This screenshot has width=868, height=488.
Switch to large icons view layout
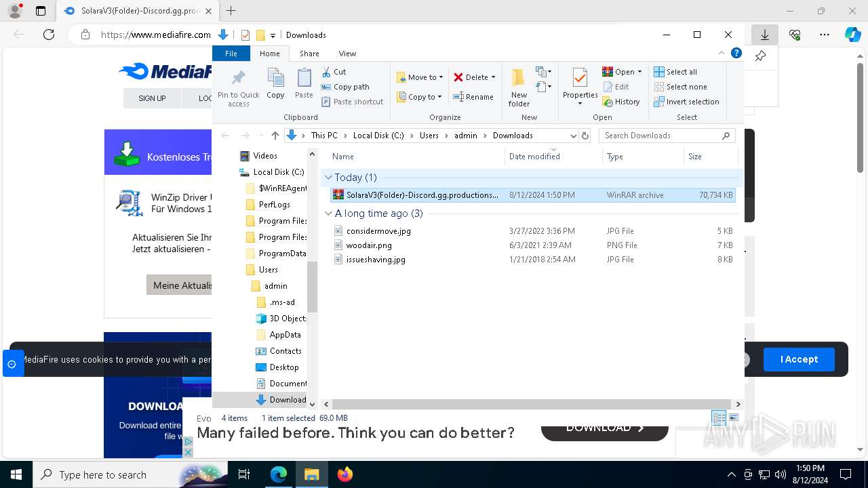point(734,418)
